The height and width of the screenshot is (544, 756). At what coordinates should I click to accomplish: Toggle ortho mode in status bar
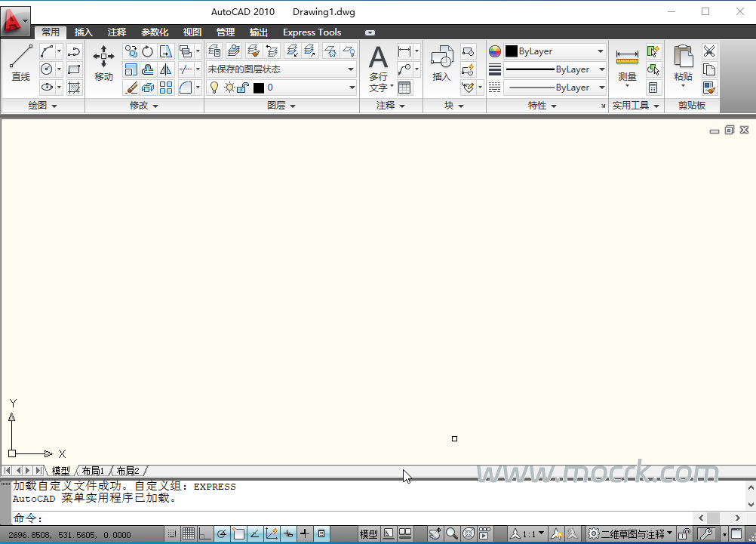205,534
